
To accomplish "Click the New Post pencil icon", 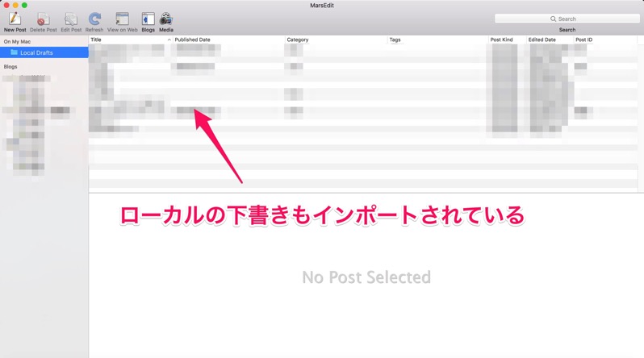I will [x=15, y=19].
